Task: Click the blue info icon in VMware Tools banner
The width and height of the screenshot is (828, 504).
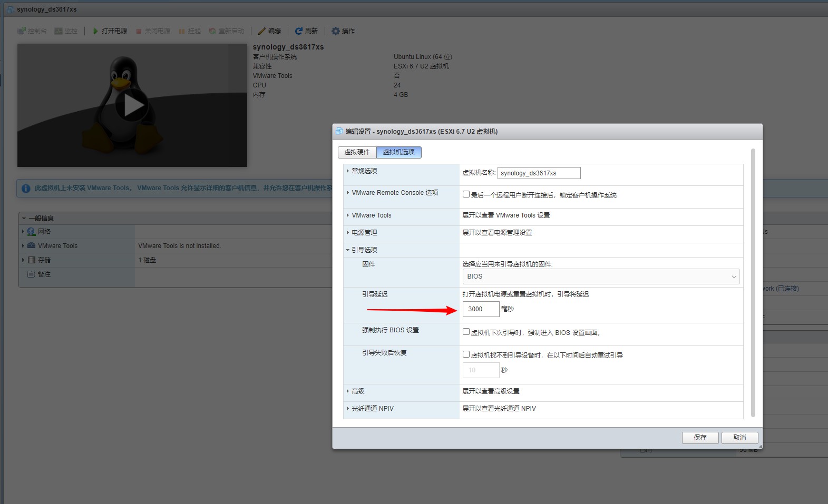Action: [x=25, y=188]
